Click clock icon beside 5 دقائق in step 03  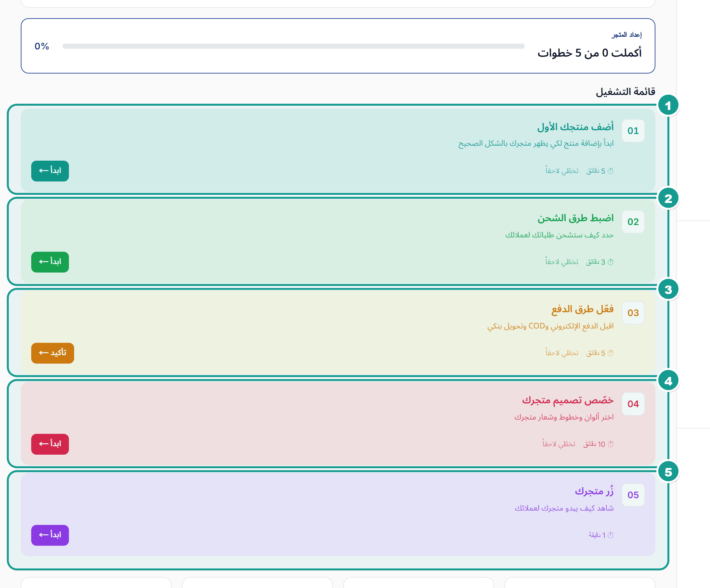pos(610,353)
